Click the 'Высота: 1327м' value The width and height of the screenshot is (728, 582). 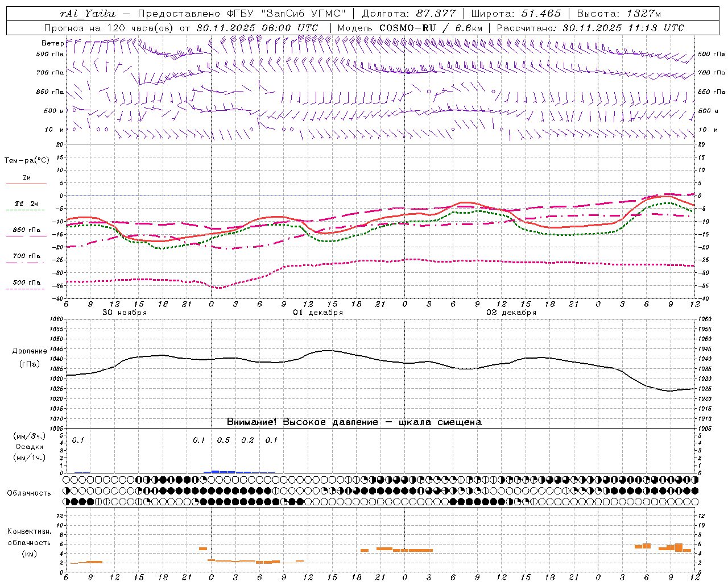pyautogui.click(x=619, y=14)
